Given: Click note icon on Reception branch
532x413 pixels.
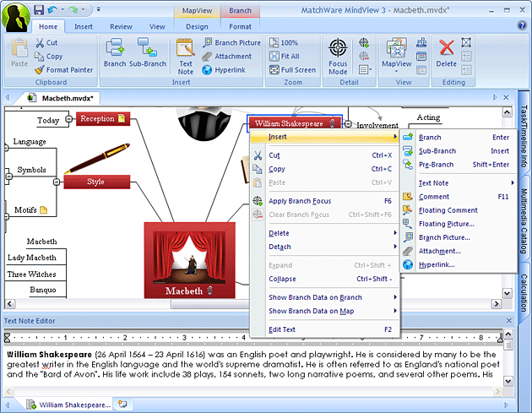Looking at the screenshot, I should tap(122, 118).
